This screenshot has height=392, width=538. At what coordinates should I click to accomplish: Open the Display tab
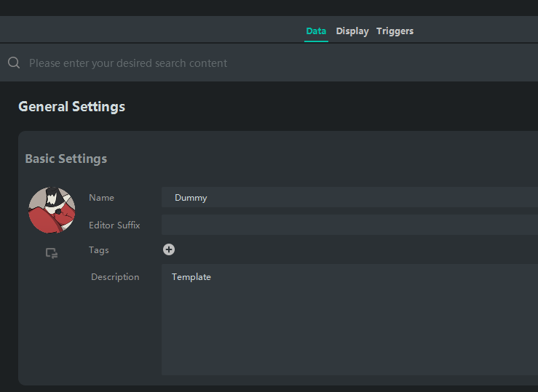(352, 31)
